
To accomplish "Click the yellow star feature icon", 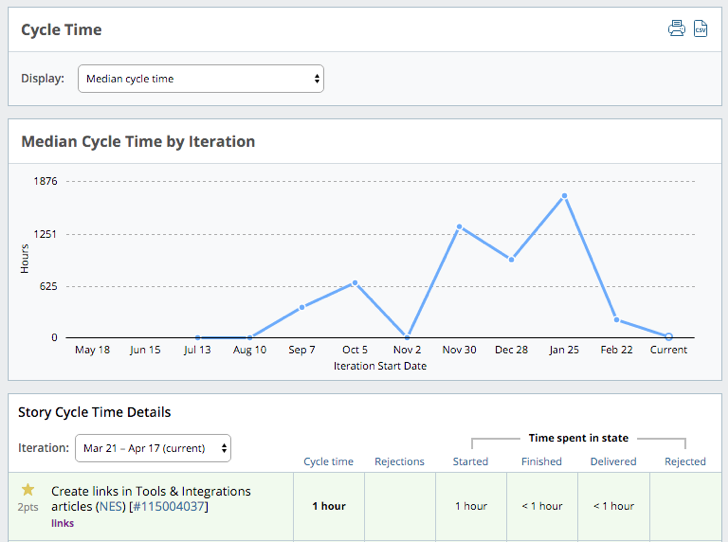I will point(28,490).
